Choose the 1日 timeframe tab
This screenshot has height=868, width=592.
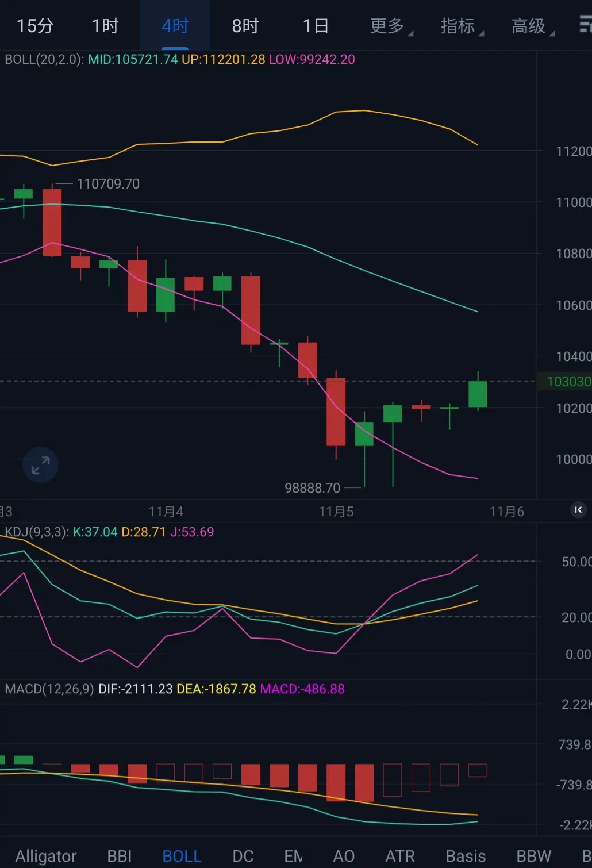pos(316,26)
